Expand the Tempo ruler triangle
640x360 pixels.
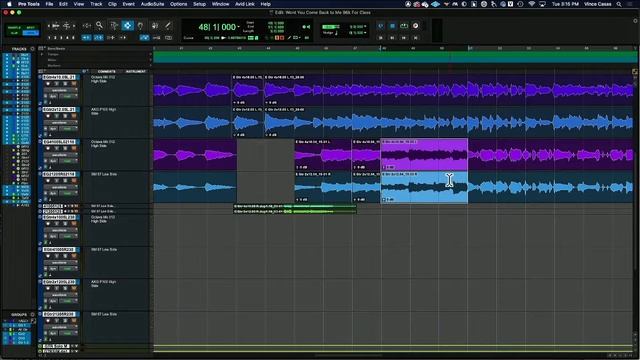pyautogui.click(x=42, y=54)
